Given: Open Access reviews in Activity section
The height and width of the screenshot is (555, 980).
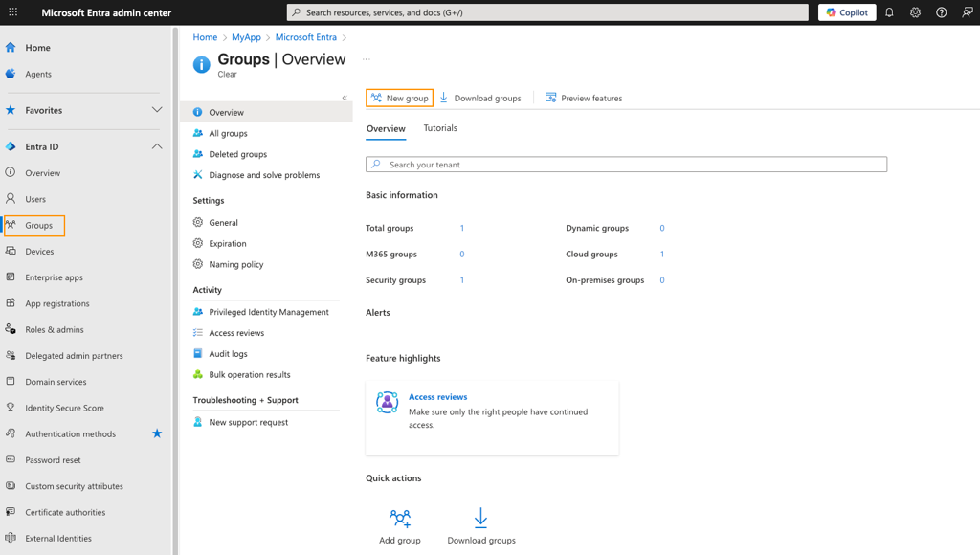Looking at the screenshot, I should pos(236,333).
